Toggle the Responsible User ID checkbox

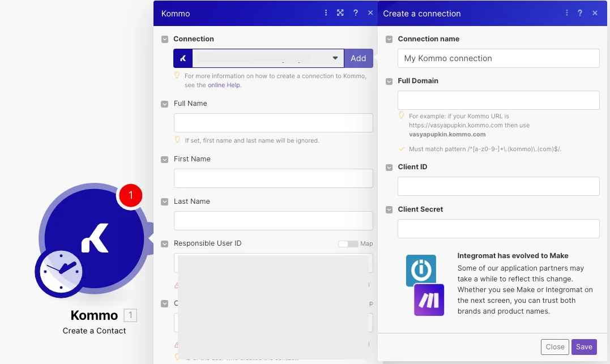(165, 244)
